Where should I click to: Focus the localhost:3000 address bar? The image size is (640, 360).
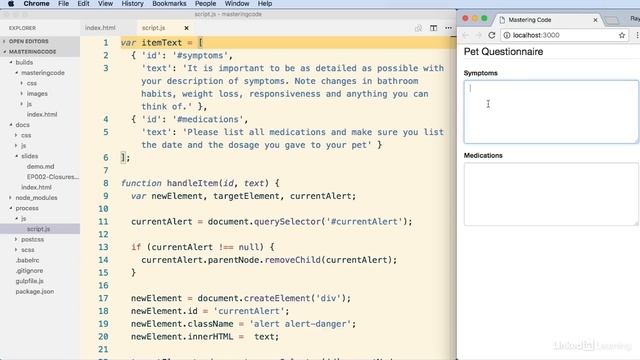(x=565, y=35)
